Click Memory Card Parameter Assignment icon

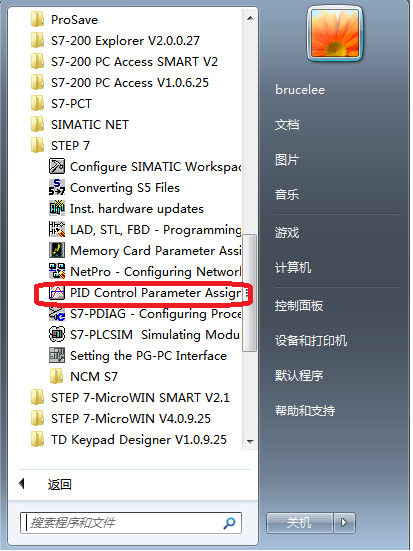57,251
